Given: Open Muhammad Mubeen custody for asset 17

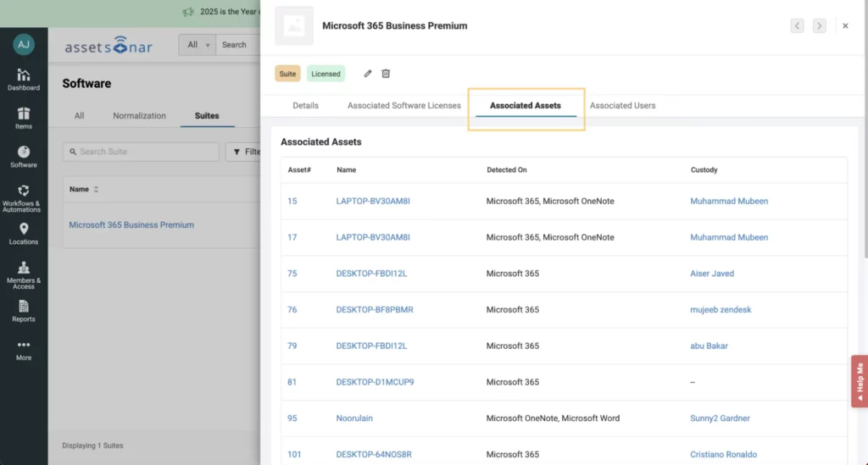Looking at the screenshot, I should click(729, 237).
